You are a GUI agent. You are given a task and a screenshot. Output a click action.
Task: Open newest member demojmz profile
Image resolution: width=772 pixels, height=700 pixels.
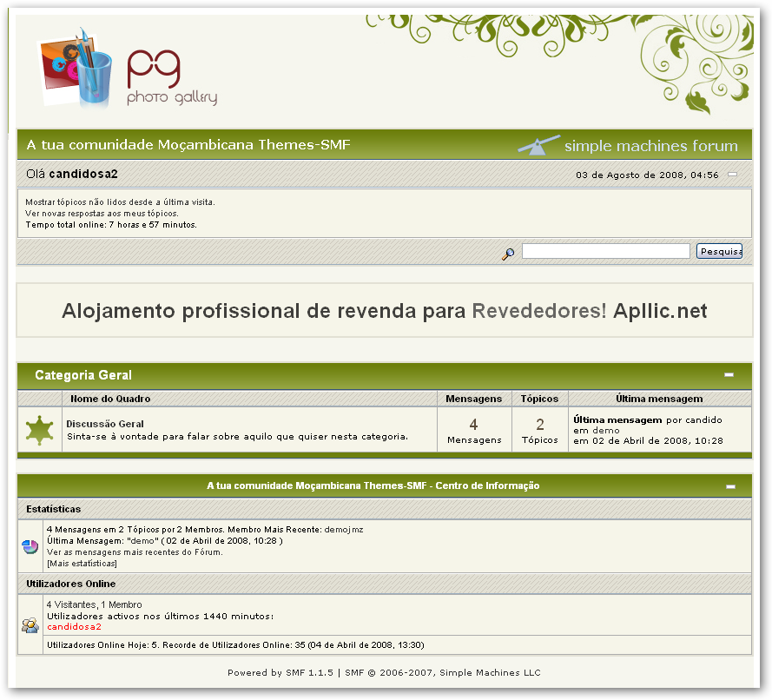click(x=344, y=530)
